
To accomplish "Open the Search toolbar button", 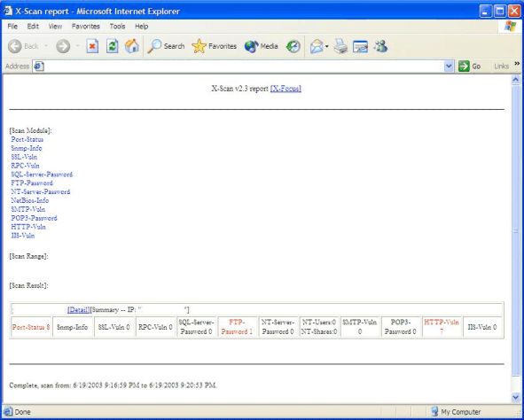I will pos(166,46).
